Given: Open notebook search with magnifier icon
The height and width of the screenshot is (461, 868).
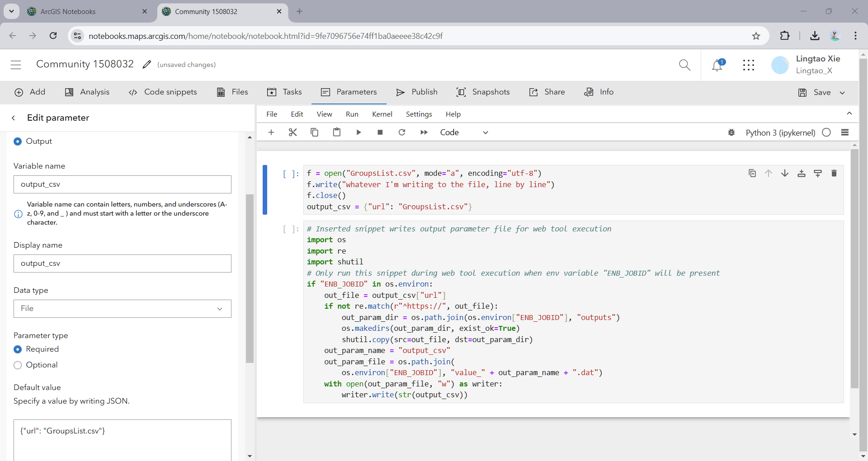Looking at the screenshot, I should coord(684,65).
